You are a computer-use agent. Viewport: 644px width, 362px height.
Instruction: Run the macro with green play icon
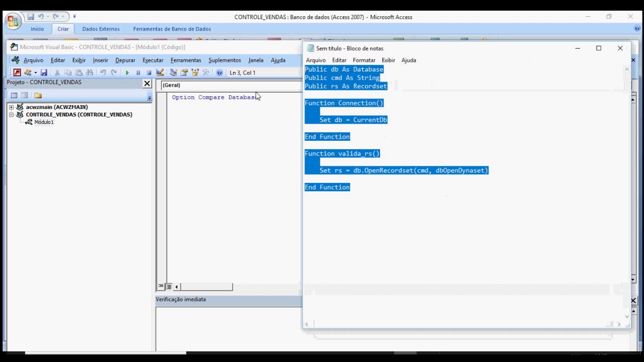127,73
